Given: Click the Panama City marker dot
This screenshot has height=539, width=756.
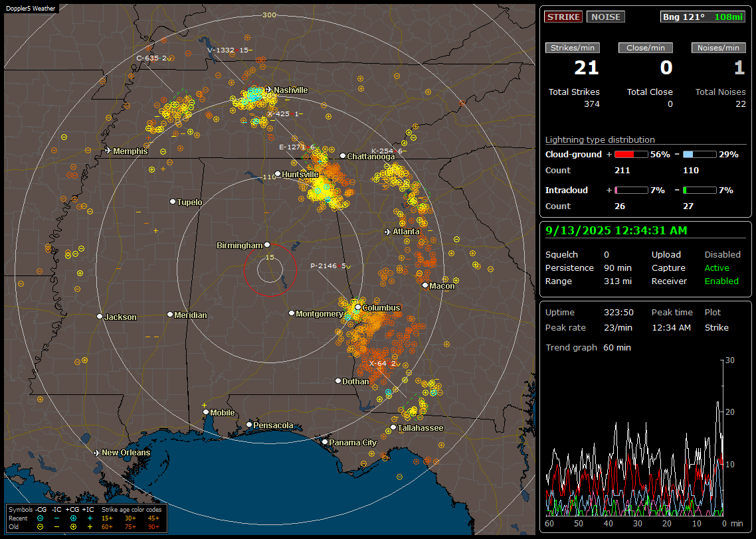Looking at the screenshot, I should (x=325, y=441).
